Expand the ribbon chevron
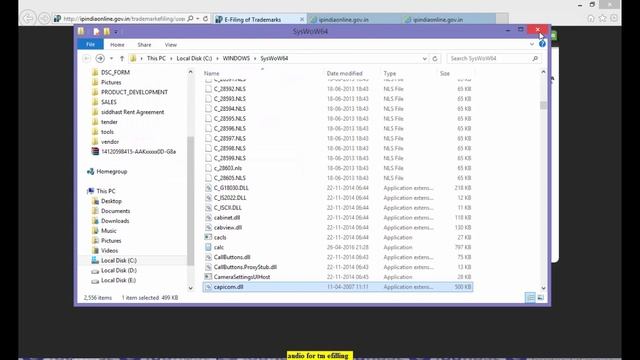 coord(532,44)
